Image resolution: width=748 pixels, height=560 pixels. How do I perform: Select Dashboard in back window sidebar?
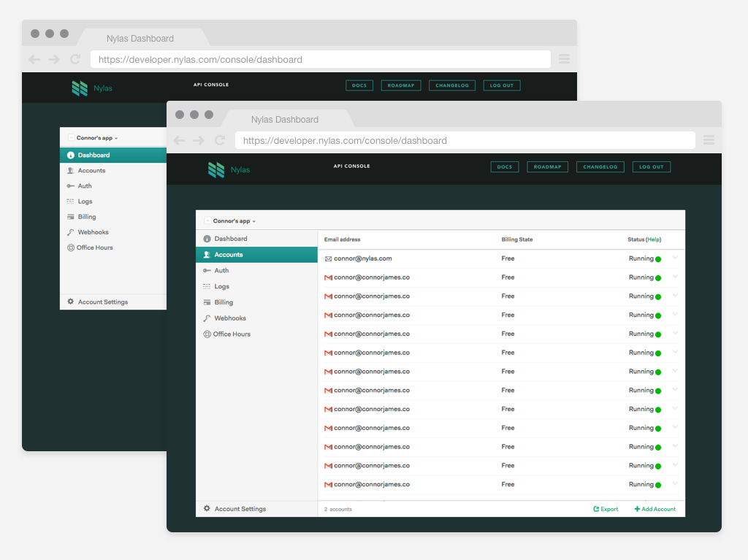pyautogui.click(x=113, y=155)
